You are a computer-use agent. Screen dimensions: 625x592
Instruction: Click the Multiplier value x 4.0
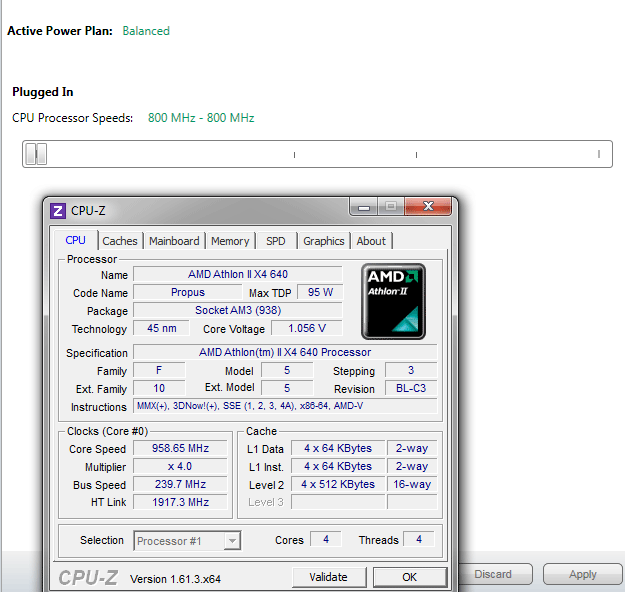coord(180,466)
